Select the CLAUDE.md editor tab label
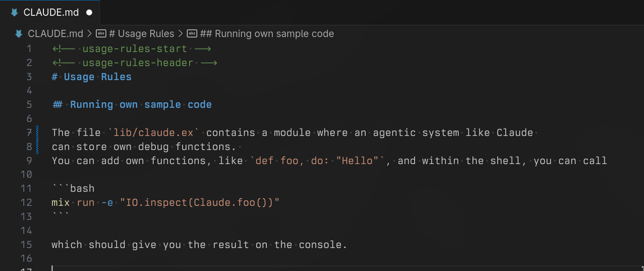 [x=51, y=12]
